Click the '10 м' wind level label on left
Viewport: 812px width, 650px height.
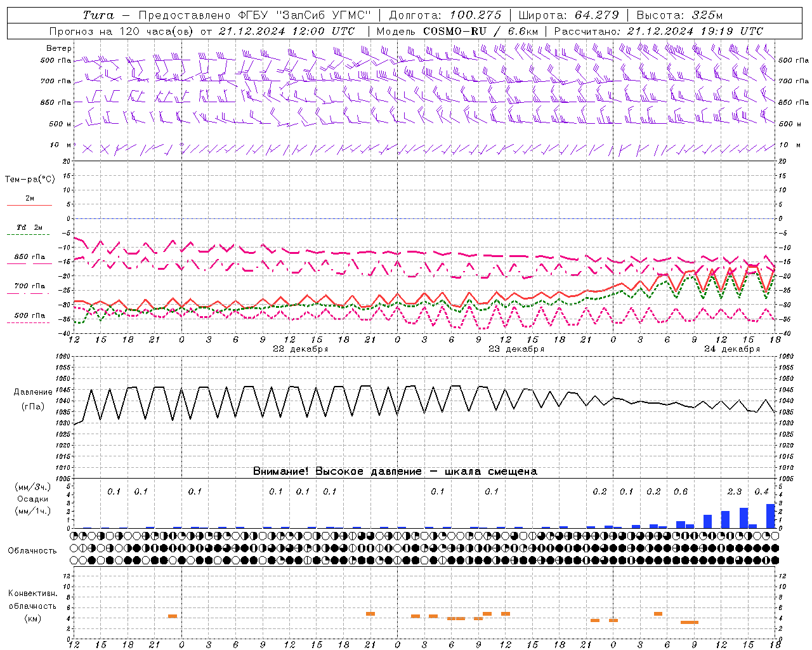61,145
